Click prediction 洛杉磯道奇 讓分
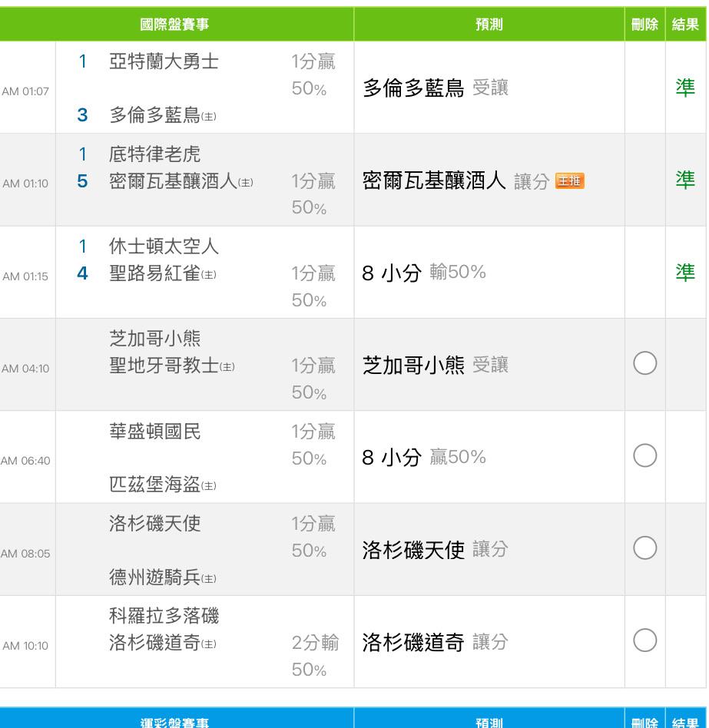The height and width of the screenshot is (728, 709). (436, 642)
